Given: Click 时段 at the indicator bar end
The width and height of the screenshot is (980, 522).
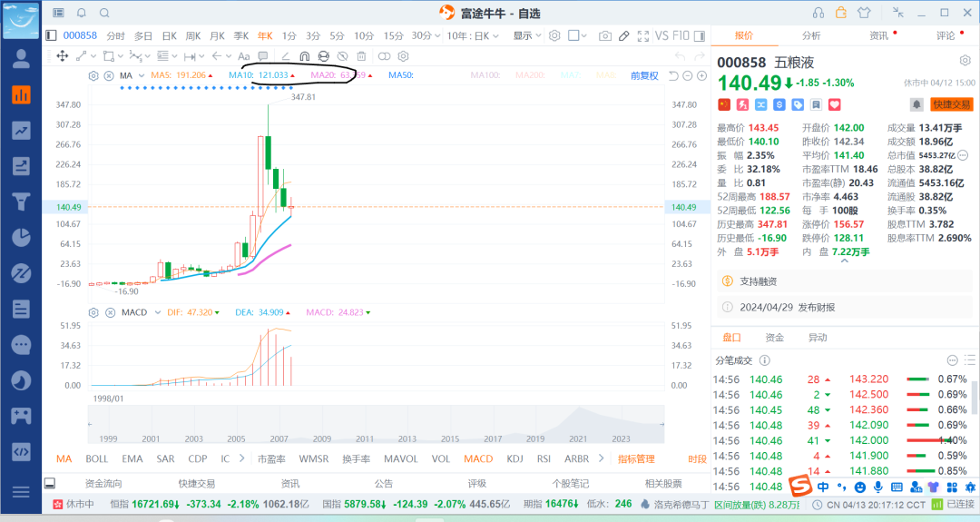Looking at the screenshot, I should click(697, 458).
